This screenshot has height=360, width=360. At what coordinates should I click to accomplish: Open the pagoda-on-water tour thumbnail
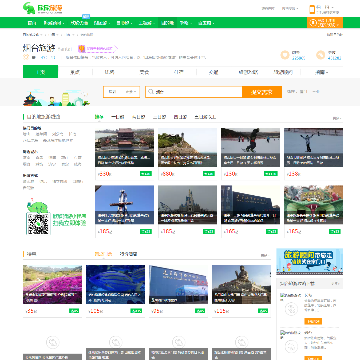click(x=124, y=148)
